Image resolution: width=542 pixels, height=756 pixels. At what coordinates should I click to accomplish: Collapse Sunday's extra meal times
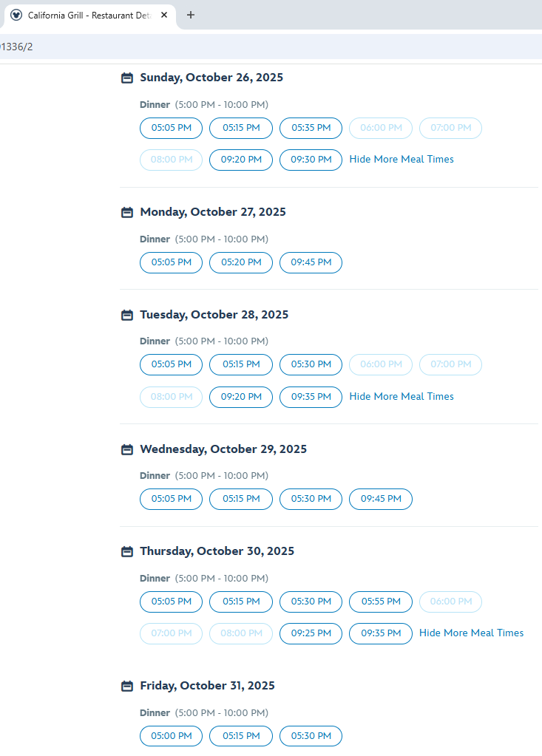402,160
